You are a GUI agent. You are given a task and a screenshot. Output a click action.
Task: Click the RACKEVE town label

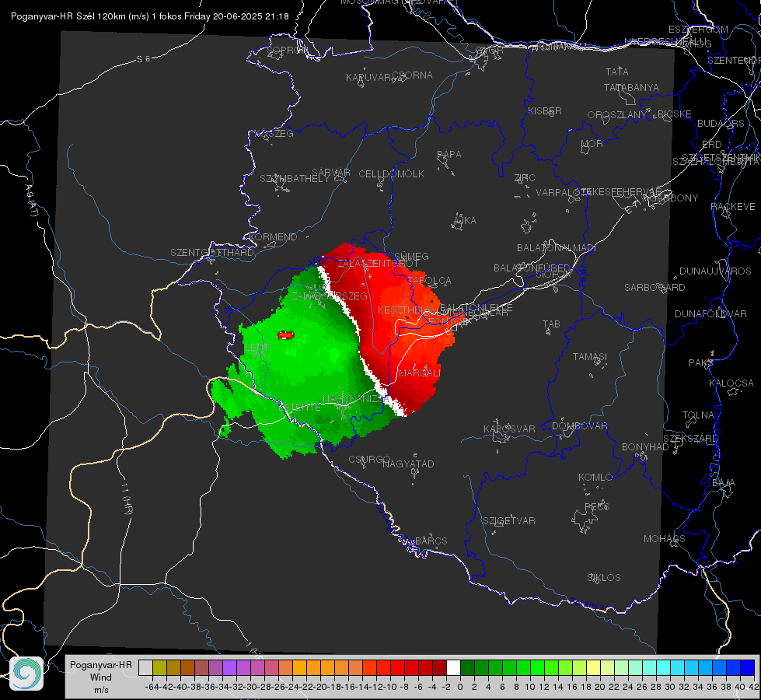point(733,207)
